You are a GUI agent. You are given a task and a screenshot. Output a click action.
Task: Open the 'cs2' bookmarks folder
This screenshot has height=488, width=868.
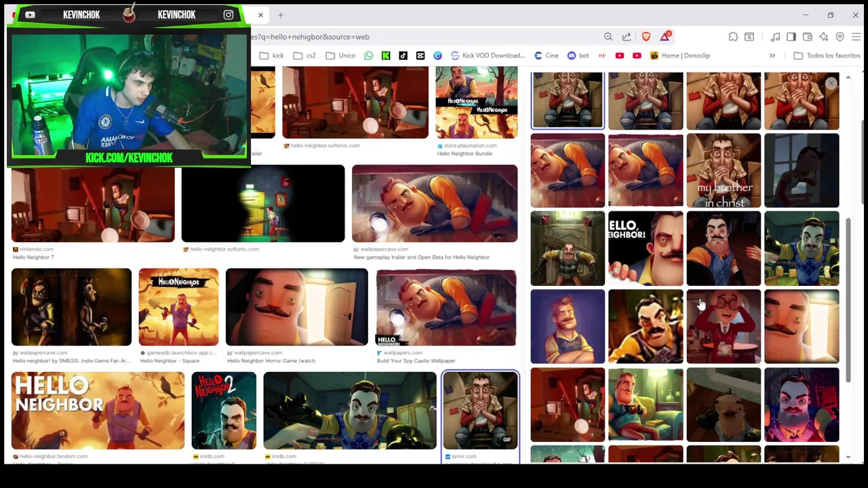[304, 56]
